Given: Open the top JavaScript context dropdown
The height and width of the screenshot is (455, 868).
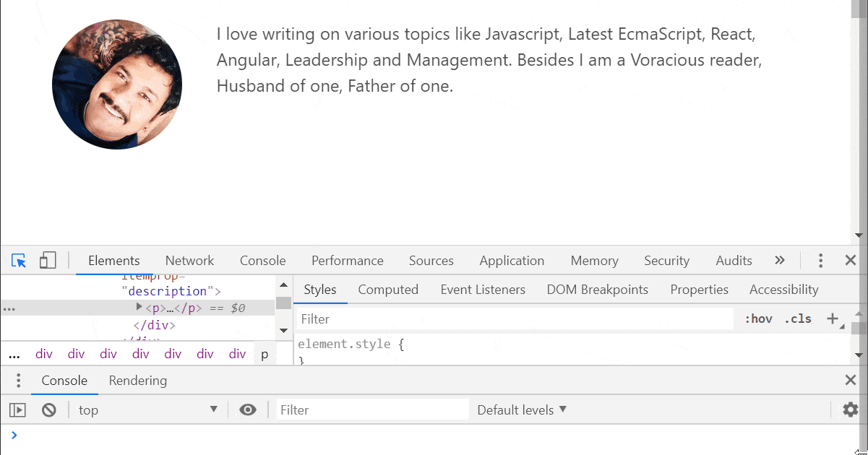Looking at the screenshot, I should (x=148, y=410).
